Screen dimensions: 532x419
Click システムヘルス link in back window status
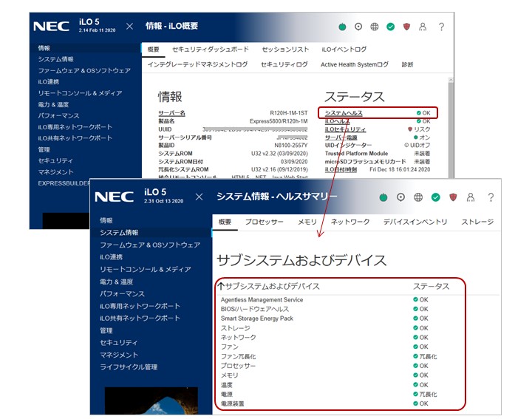(344, 113)
